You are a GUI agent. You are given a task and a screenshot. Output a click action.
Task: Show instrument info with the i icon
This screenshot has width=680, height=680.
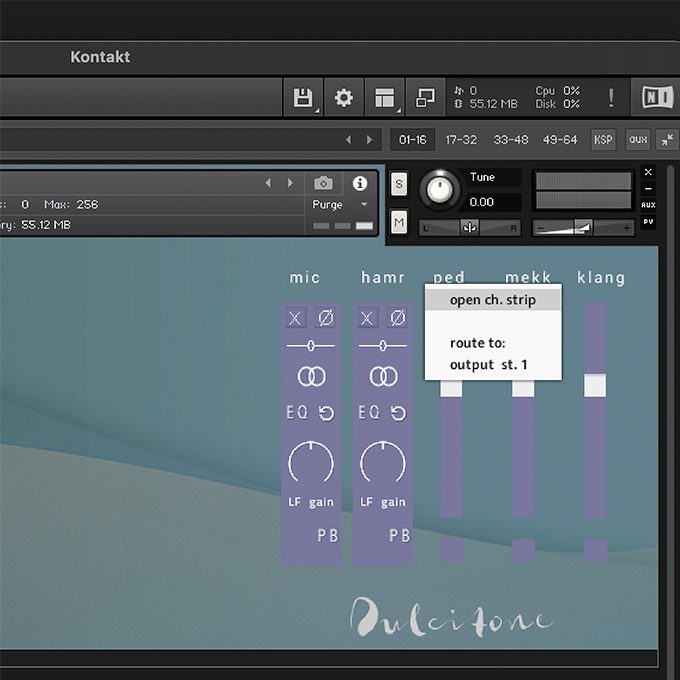click(360, 183)
